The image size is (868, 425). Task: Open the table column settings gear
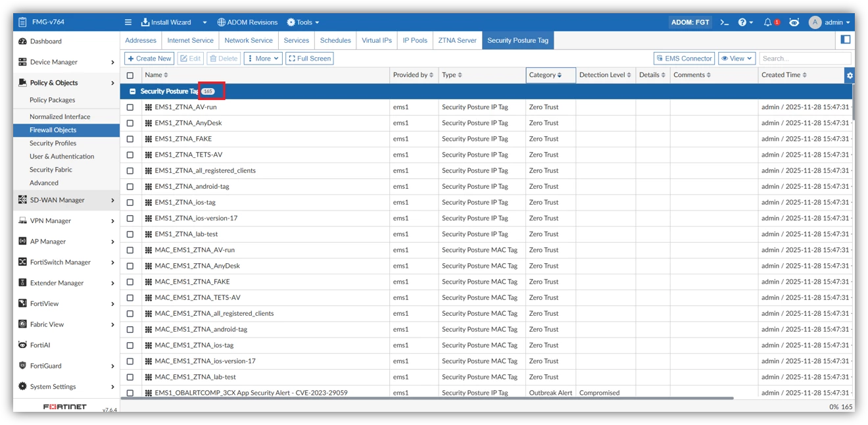pos(850,75)
